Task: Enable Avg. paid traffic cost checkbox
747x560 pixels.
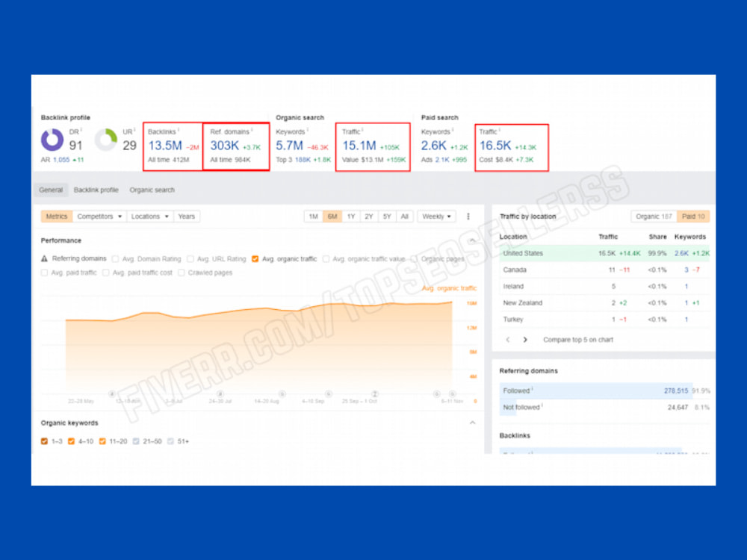Action: (x=106, y=273)
